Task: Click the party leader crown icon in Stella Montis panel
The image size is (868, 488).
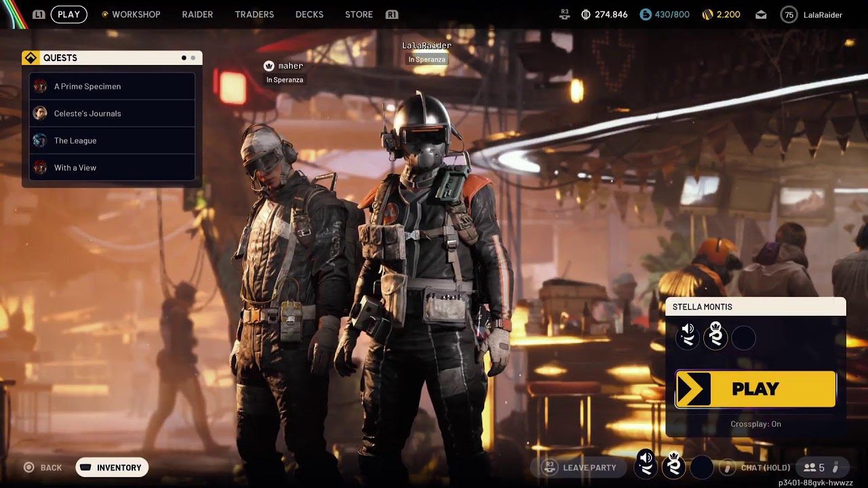Action: click(x=715, y=336)
